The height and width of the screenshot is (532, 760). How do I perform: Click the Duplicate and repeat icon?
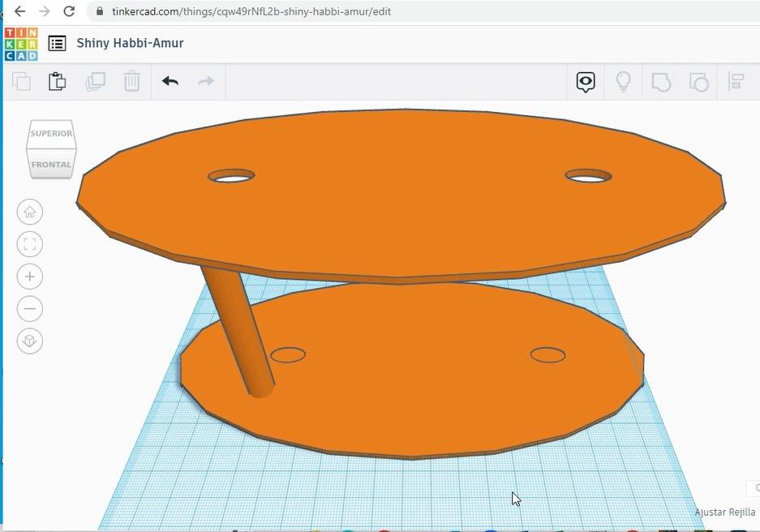[96, 81]
